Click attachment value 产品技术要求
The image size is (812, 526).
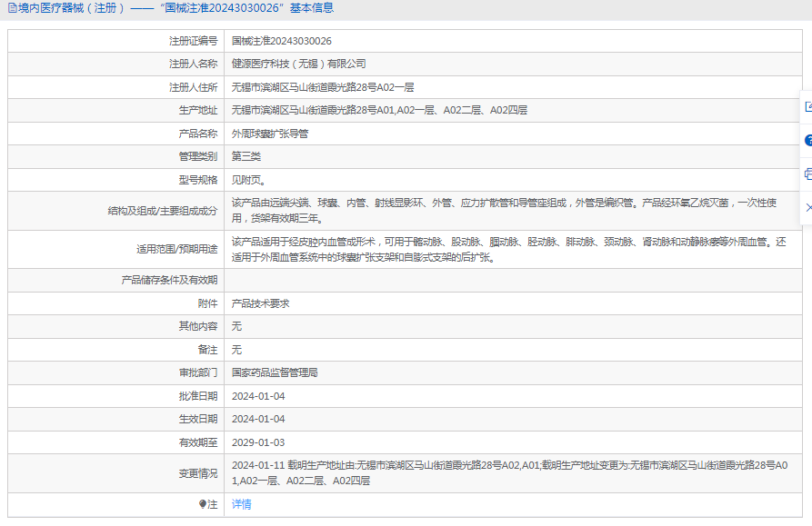260,303
